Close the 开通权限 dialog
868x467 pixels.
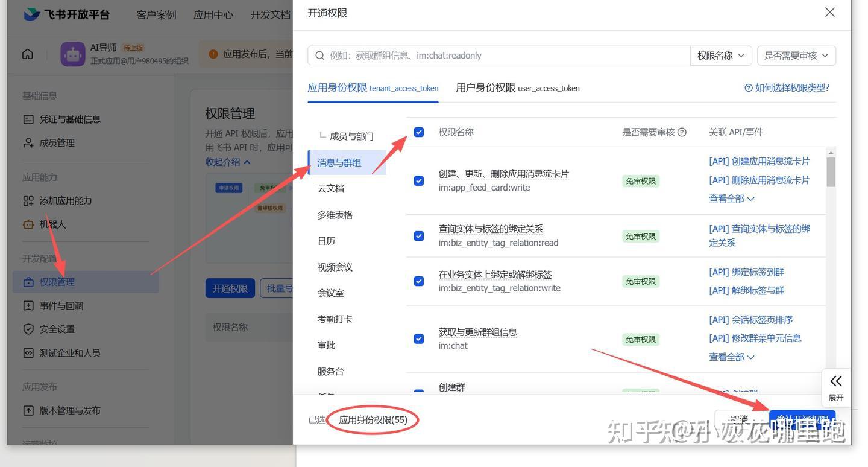(x=830, y=13)
